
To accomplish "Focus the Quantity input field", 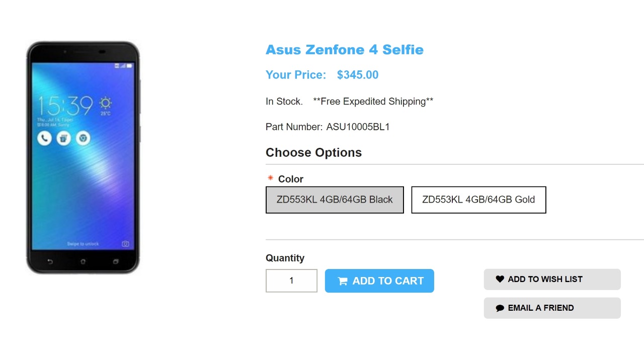I will pyautogui.click(x=291, y=281).
